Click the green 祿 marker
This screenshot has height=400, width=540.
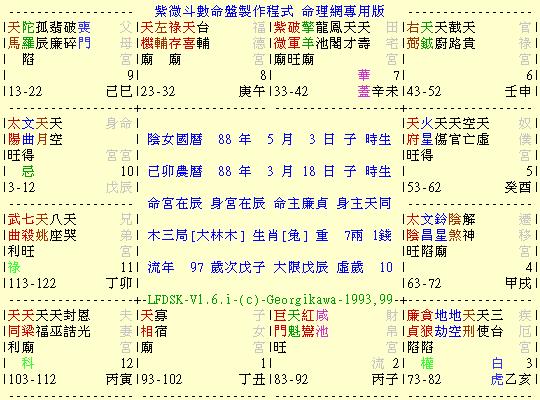click(14, 267)
